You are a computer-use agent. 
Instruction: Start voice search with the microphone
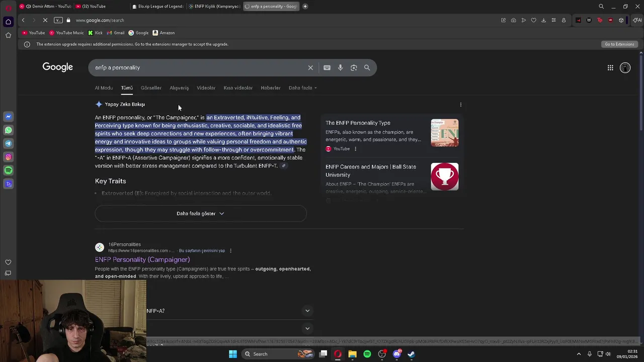pos(341,68)
